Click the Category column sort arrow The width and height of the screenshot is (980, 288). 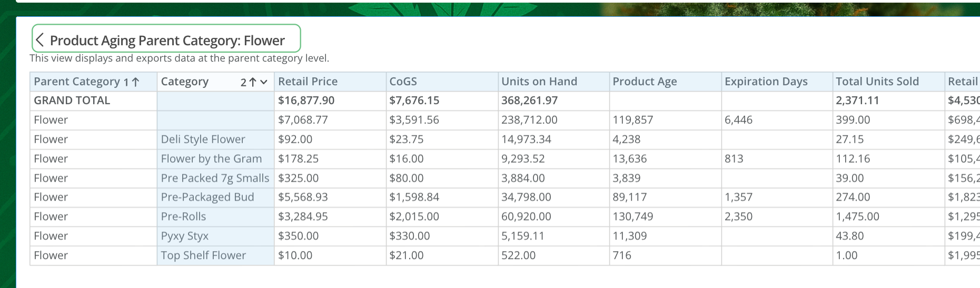click(253, 82)
